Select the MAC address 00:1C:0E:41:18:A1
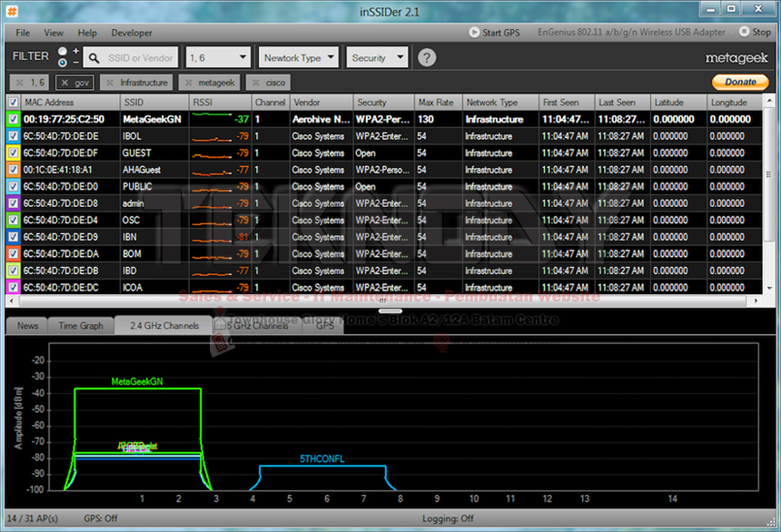 (58, 170)
